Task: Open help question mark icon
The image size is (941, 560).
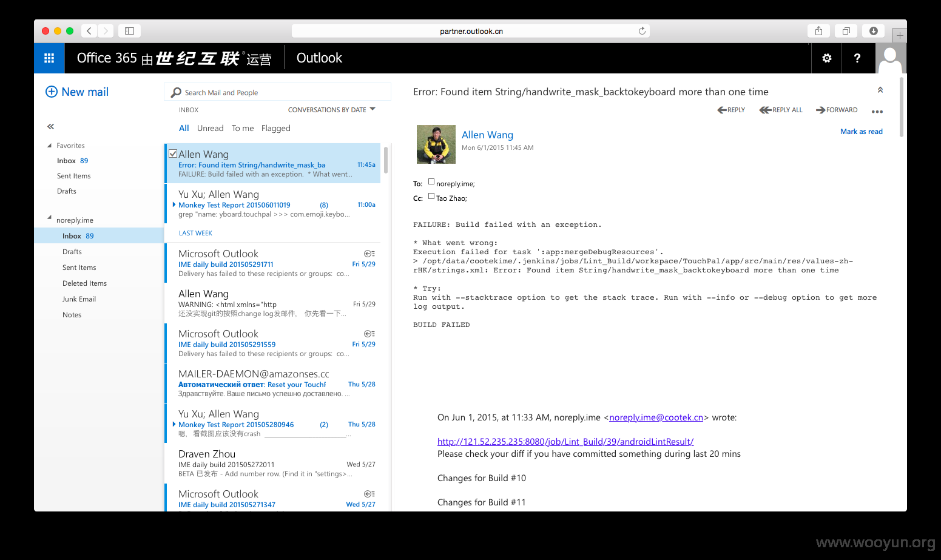Action: 857,58
